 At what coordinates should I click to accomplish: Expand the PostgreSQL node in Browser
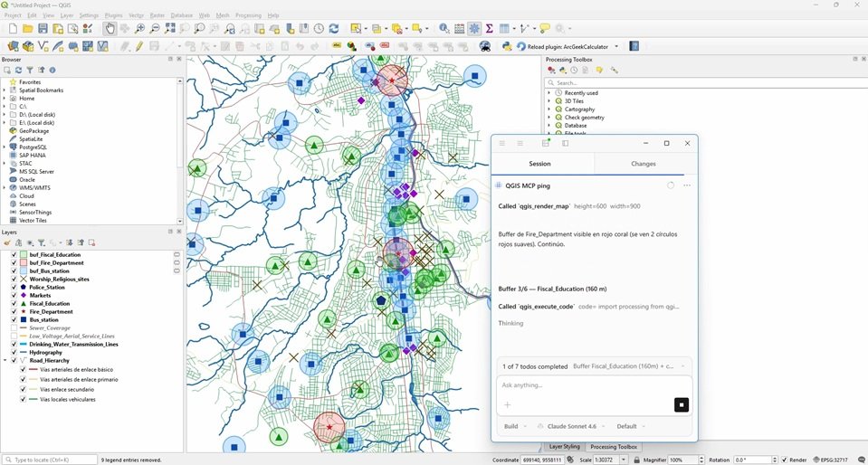click(x=5, y=147)
